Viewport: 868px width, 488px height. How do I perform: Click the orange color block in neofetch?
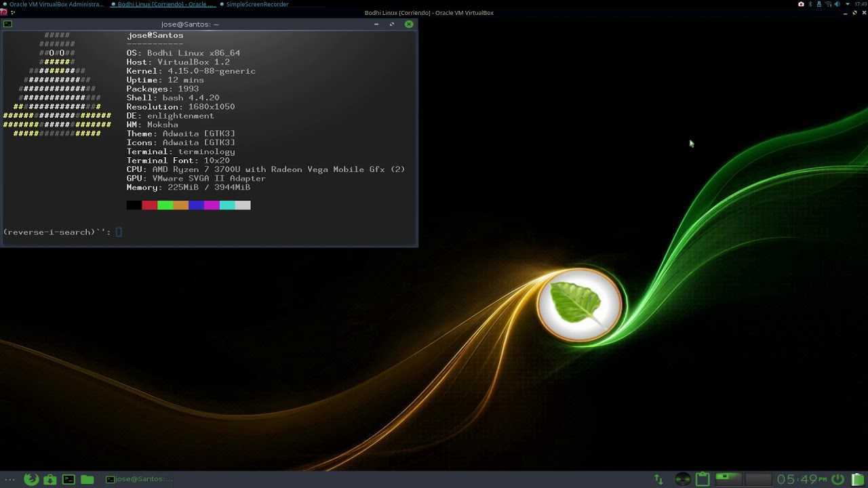[x=181, y=205]
